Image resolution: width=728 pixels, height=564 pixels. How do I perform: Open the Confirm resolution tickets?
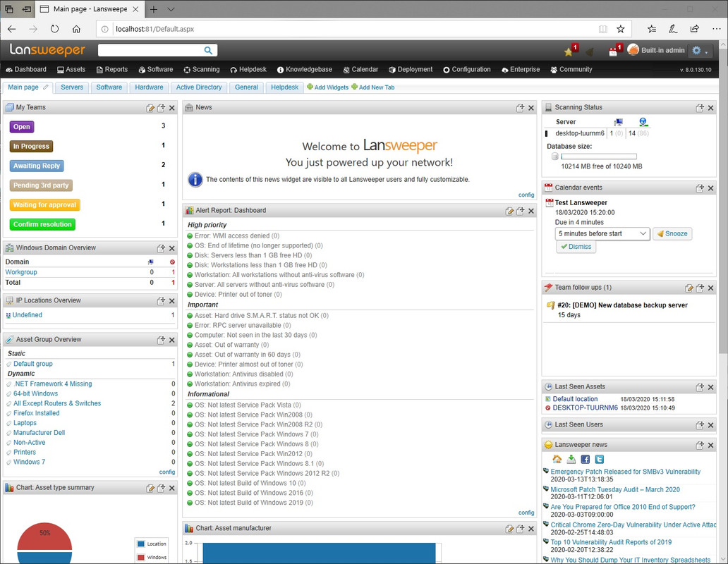point(42,224)
